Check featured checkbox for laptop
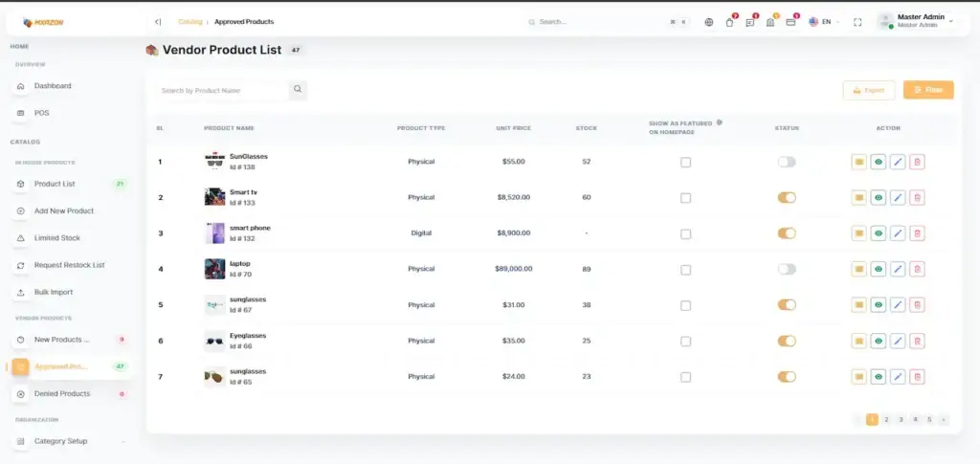The image size is (980, 464). 685,270
